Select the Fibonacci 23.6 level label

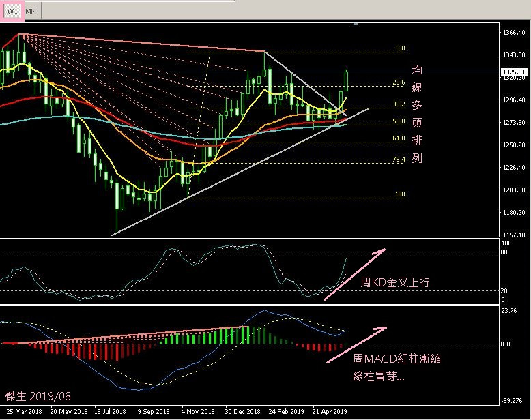(399, 82)
